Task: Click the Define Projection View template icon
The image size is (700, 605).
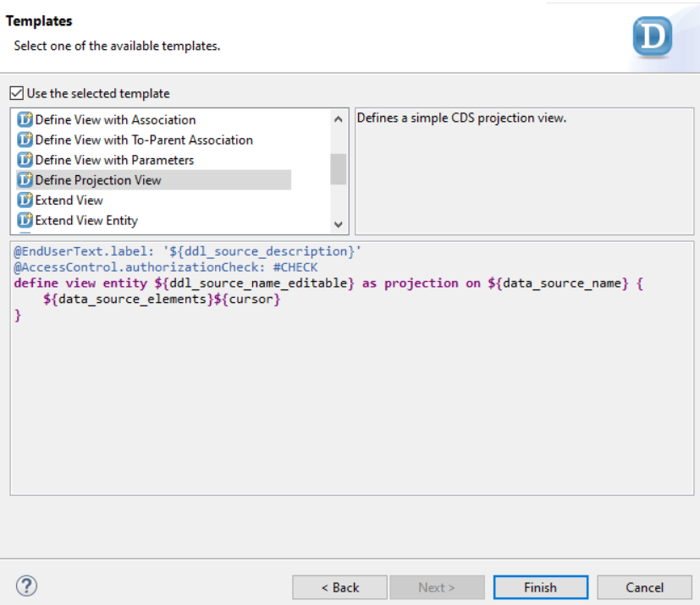Action: pos(25,180)
